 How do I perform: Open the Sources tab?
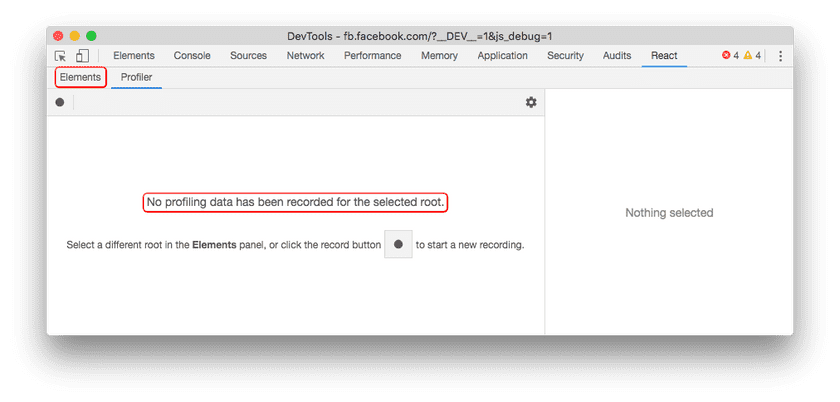pyautogui.click(x=248, y=56)
